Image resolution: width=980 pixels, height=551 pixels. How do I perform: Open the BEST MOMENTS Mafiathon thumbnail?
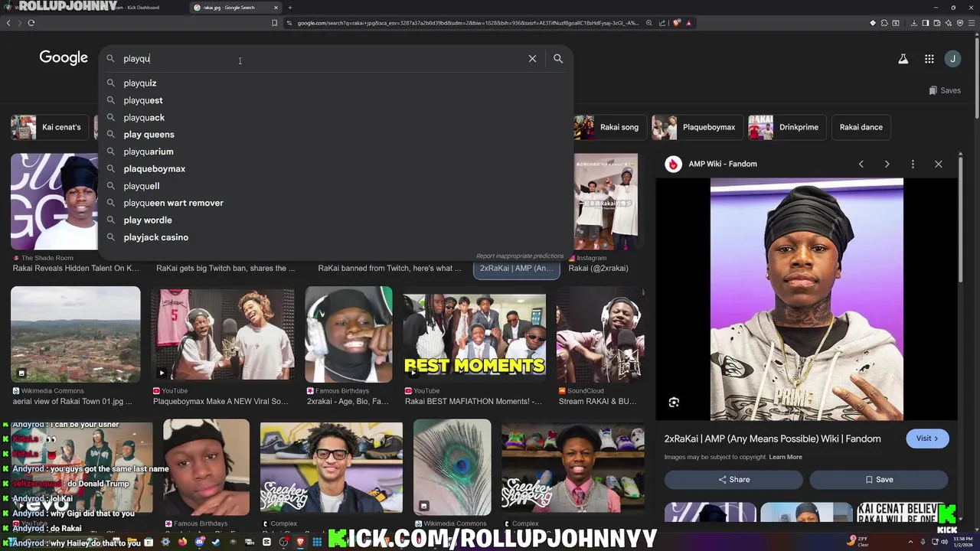tap(475, 334)
